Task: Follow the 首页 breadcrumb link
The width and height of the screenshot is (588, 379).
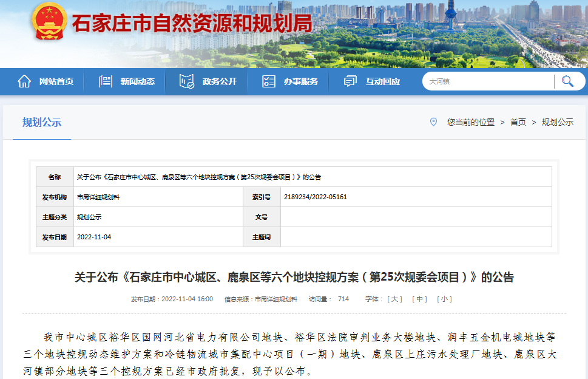Action: click(x=518, y=122)
